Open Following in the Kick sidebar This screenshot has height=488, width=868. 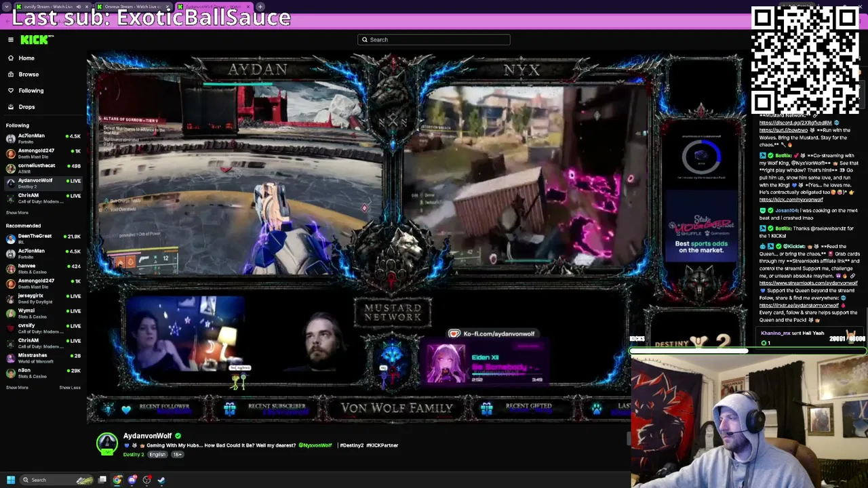tap(31, 91)
